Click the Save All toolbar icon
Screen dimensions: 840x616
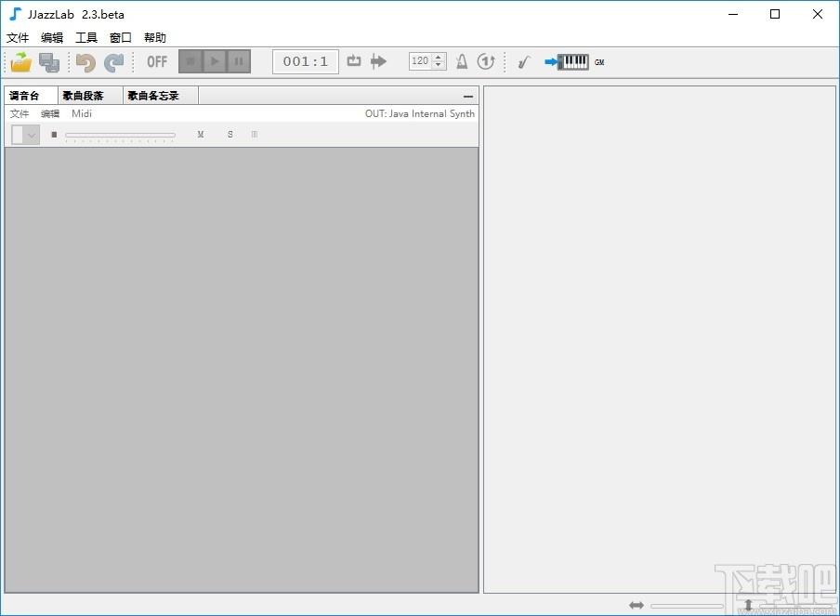49,62
